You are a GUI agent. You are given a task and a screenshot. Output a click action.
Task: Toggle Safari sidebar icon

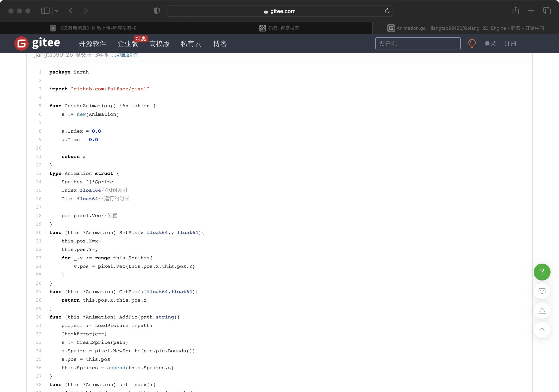tap(45, 11)
